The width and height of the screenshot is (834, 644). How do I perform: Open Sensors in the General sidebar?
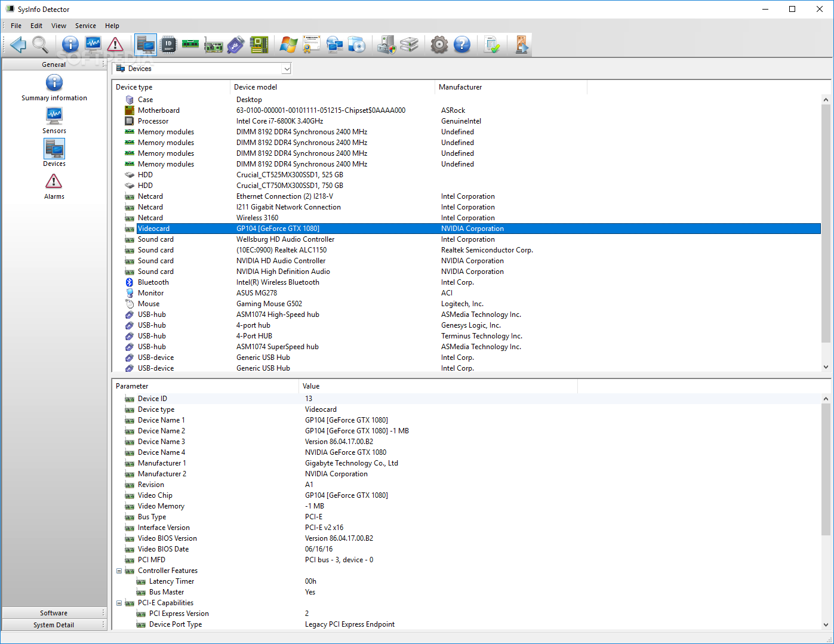point(54,120)
